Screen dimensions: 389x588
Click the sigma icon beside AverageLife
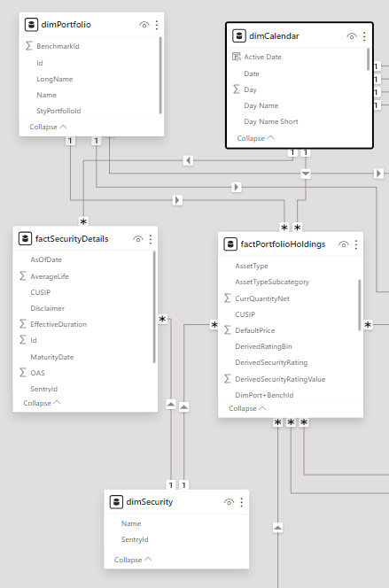(x=22, y=276)
